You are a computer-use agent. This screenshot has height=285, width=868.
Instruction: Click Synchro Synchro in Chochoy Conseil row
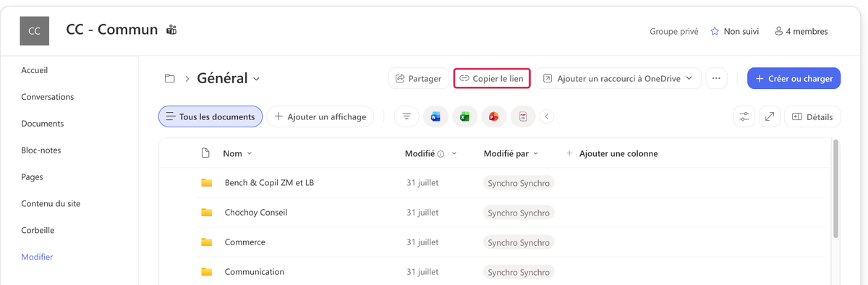pos(519,213)
